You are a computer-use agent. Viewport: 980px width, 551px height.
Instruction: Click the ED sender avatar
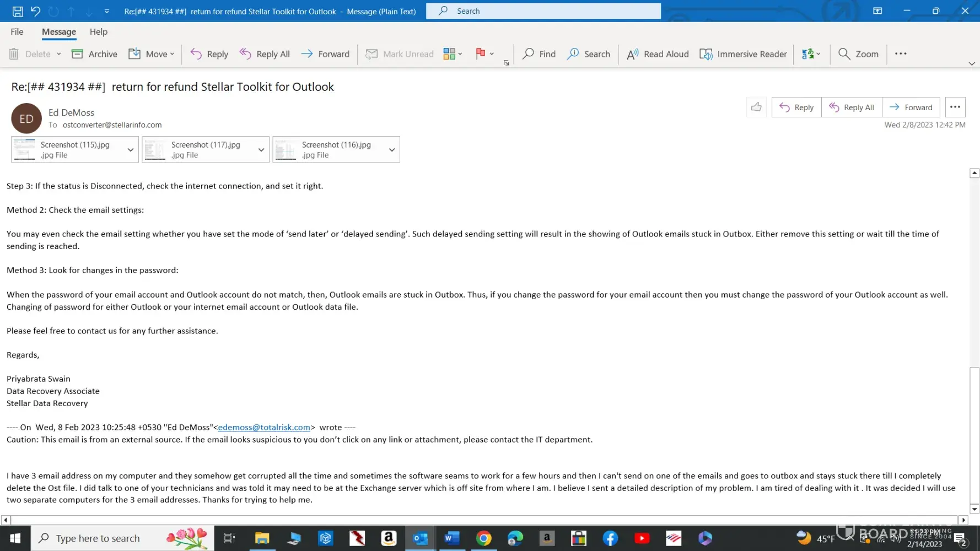[26, 118]
